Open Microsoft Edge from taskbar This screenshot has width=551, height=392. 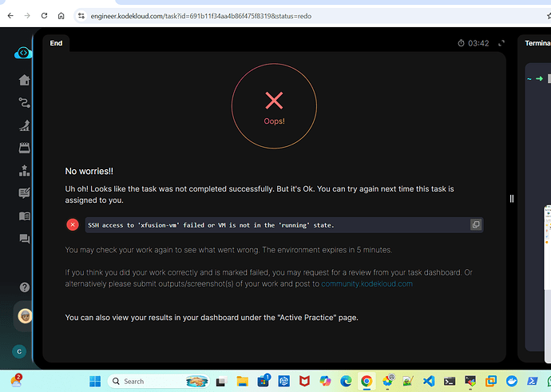click(x=346, y=381)
